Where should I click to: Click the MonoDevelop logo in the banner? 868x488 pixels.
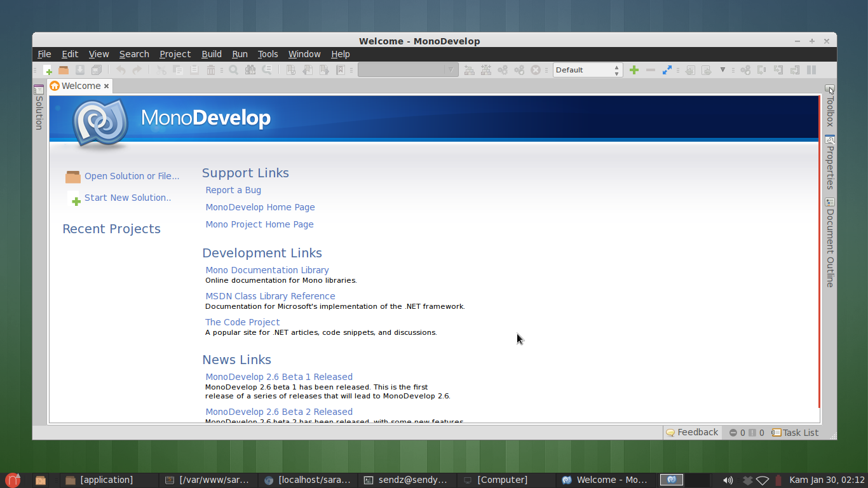[100, 124]
